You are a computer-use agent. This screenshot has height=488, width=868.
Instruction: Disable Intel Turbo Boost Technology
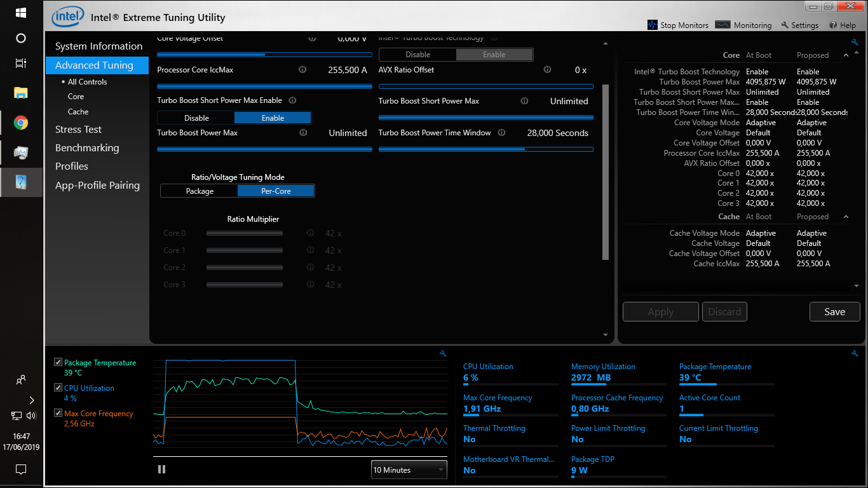point(417,55)
